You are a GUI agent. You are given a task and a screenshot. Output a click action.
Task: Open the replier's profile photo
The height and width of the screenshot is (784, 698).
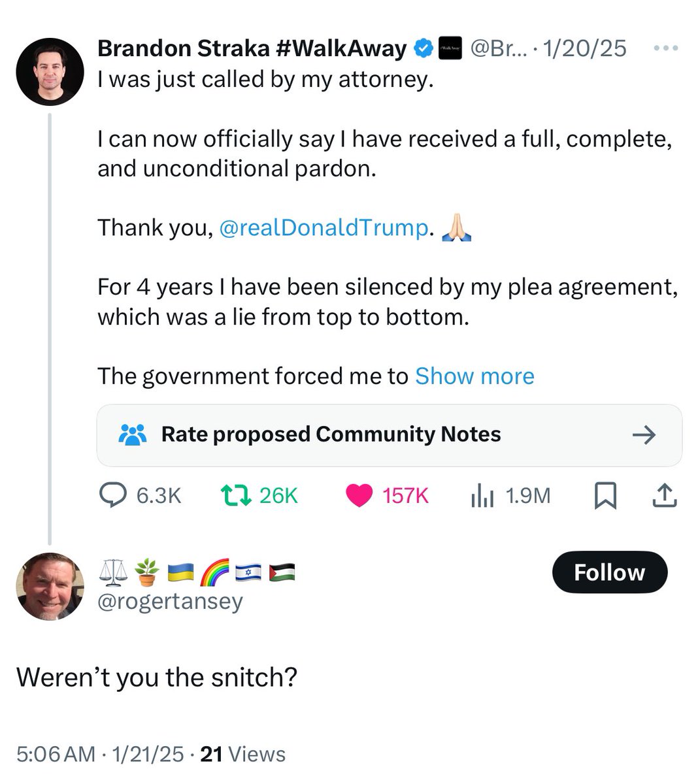click(50, 586)
